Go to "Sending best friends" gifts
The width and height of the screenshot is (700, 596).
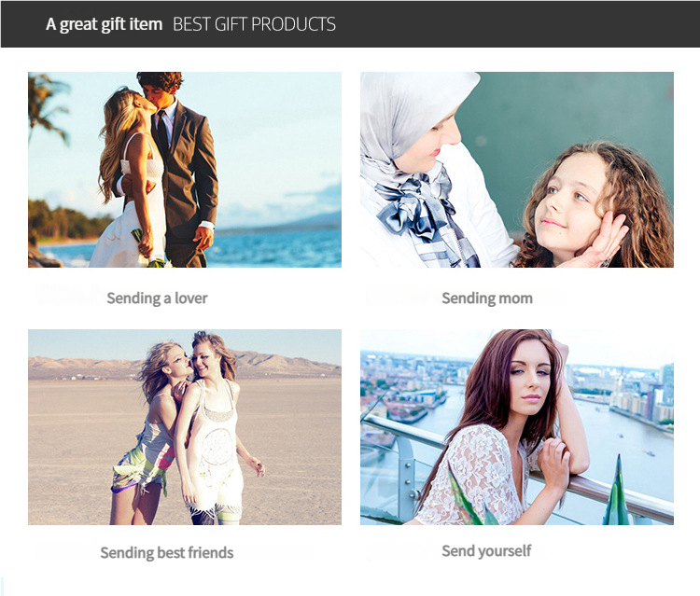166,553
